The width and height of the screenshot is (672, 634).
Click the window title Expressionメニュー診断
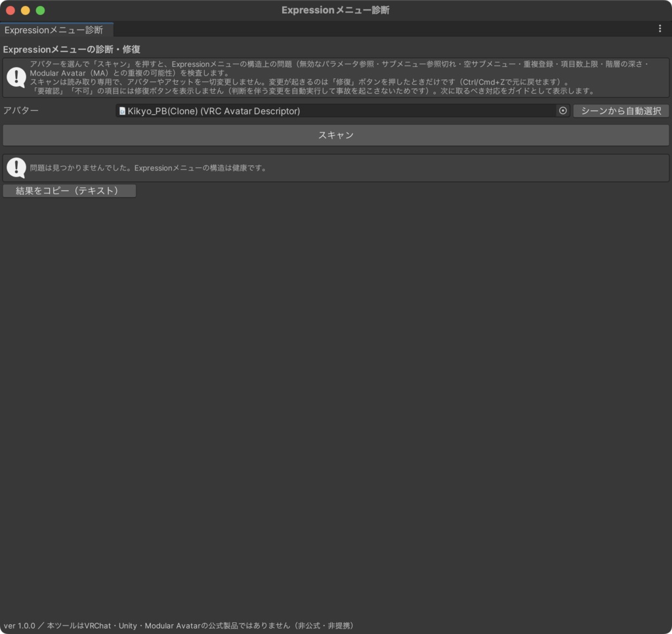335,11
